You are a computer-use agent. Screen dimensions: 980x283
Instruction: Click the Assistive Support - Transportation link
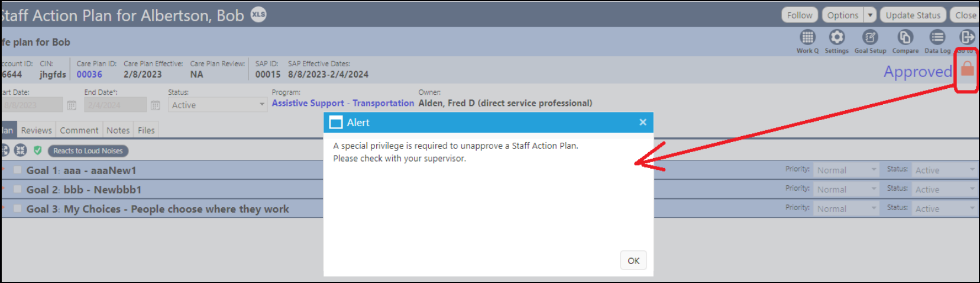(x=343, y=103)
